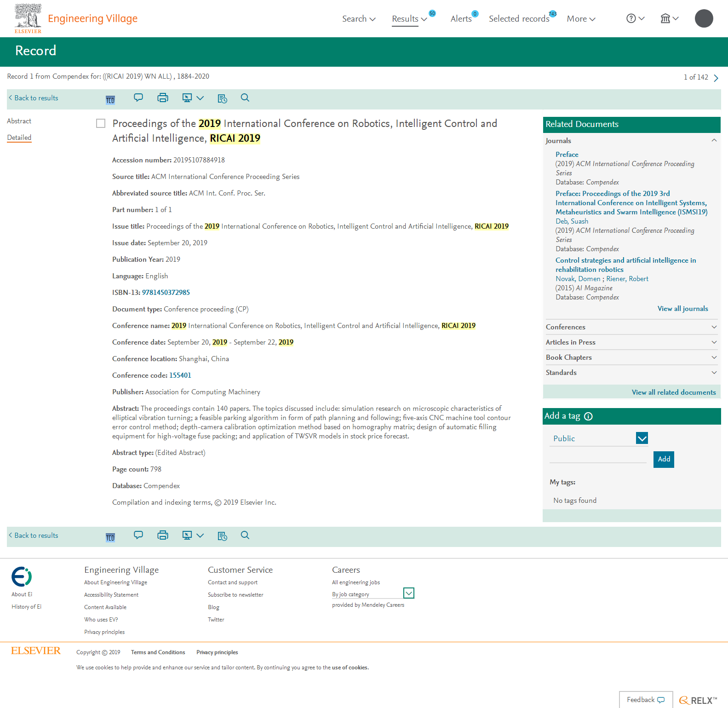Click the top toolbar search magnifier icon
Viewport: 728px width, 708px height.
tap(245, 98)
